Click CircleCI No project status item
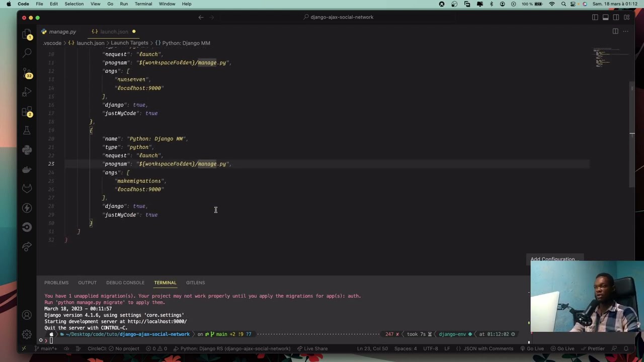Screen dimensions: 644x362 113,348
